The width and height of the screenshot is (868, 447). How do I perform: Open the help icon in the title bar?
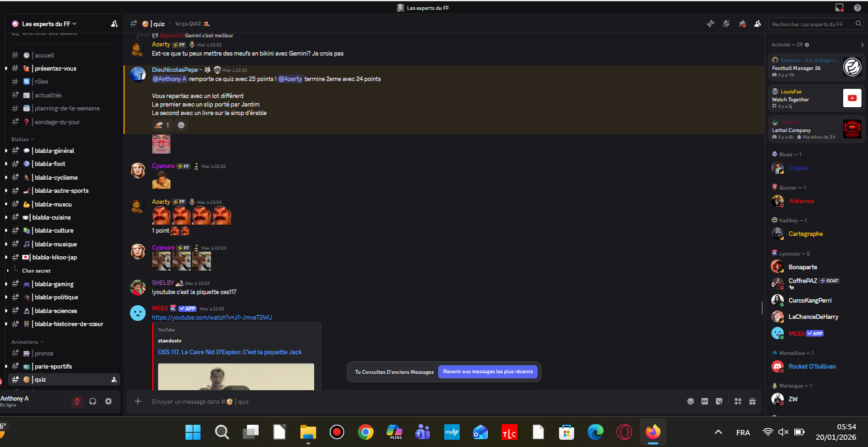(858, 8)
